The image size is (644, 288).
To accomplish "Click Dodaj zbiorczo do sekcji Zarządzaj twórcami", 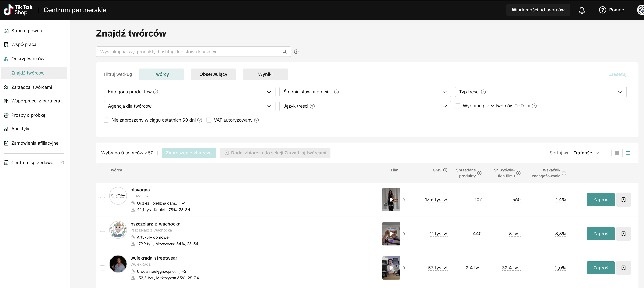I will click(x=275, y=153).
